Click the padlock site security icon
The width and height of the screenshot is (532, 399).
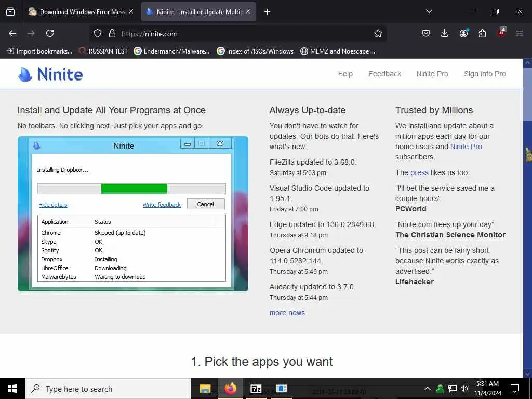[112, 34]
